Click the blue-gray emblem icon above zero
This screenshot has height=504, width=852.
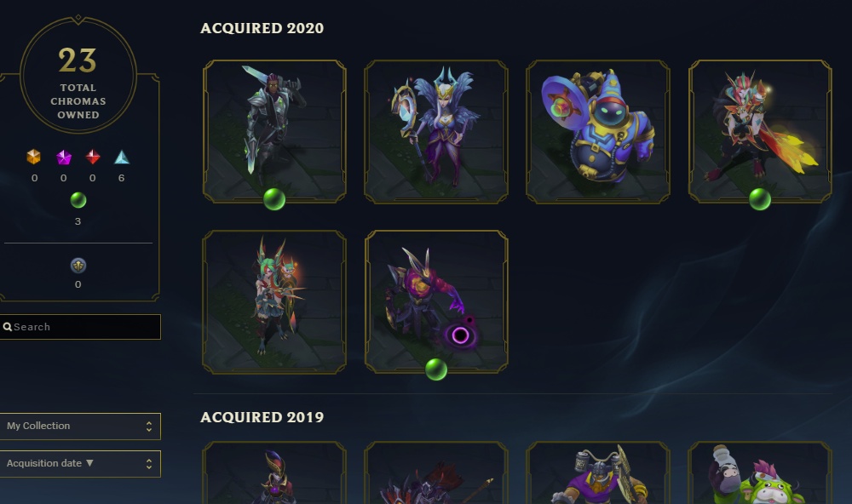coord(78,266)
